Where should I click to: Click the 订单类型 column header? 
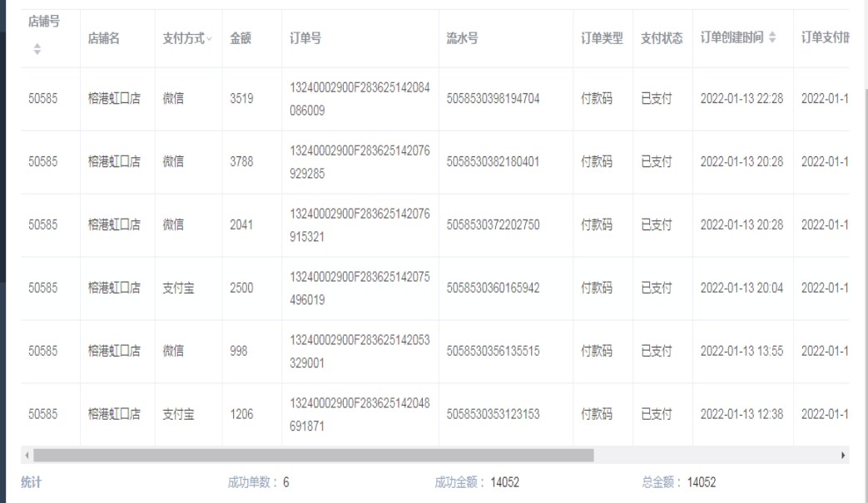click(602, 38)
